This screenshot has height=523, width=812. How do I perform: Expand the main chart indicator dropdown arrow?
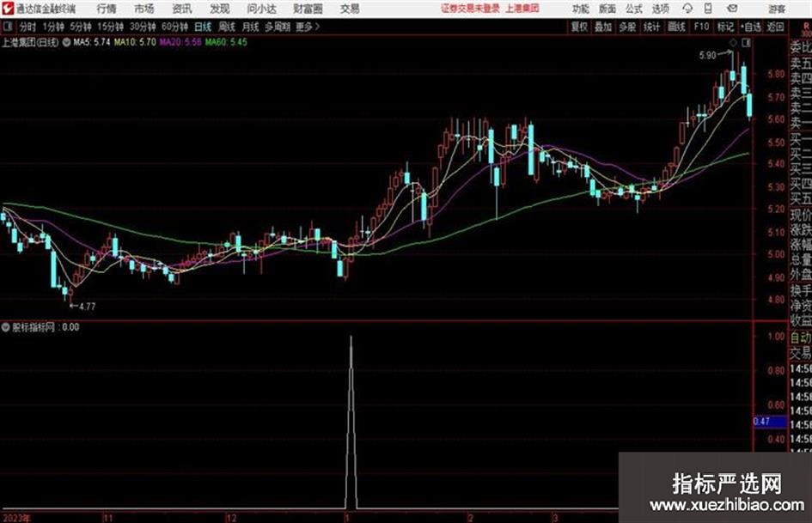66,42
